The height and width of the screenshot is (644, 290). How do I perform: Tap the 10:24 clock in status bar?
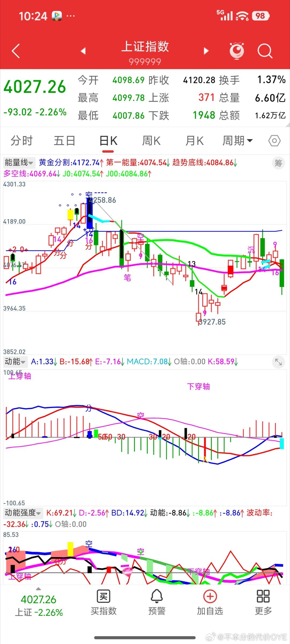coord(33,16)
